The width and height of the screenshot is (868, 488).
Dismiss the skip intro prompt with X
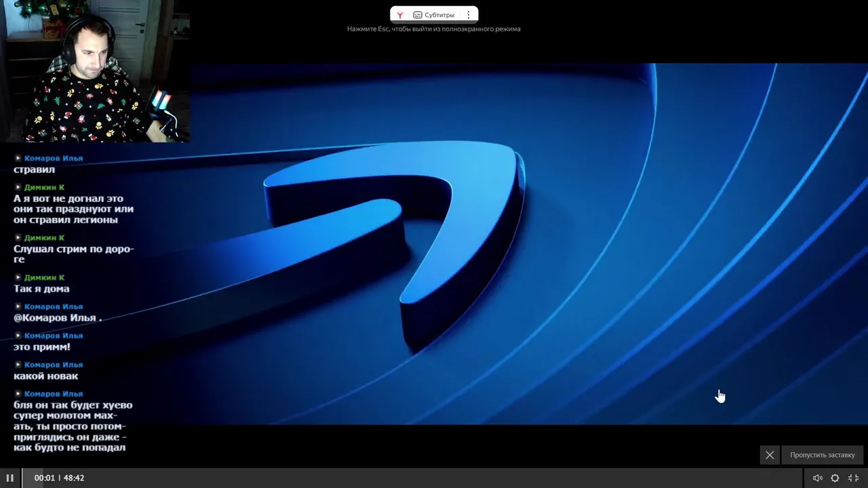770,455
